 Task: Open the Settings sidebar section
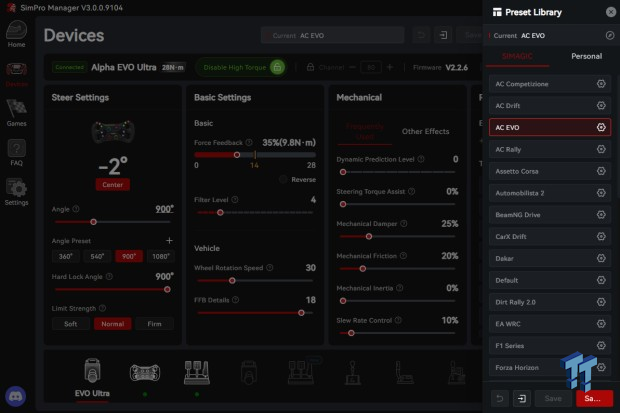16,192
